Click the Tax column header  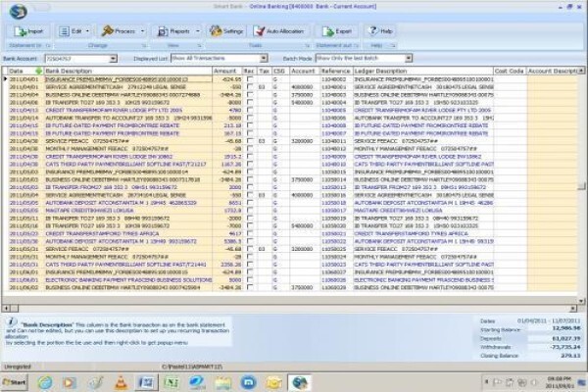[265, 71]
